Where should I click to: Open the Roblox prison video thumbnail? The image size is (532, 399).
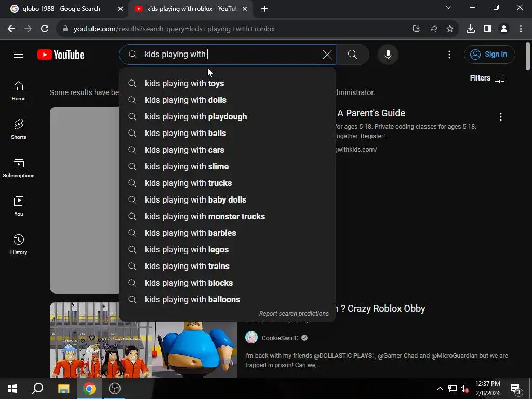tap(143, 349)
